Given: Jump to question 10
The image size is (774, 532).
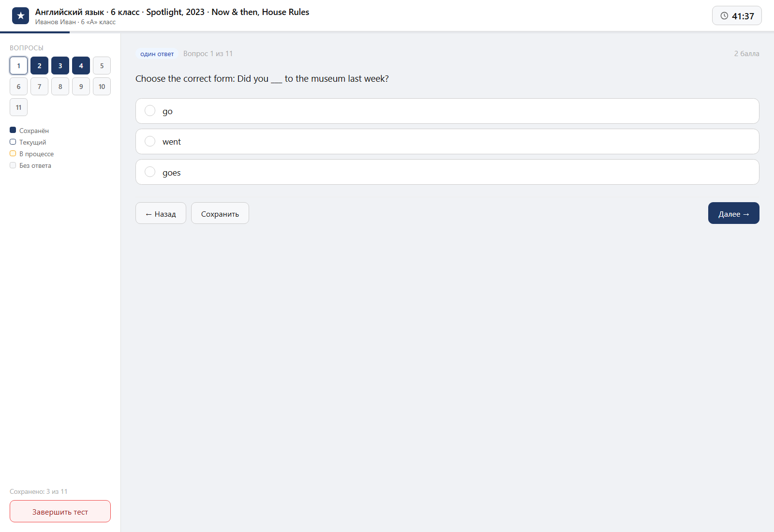Looking at the screenshot, I should [102, 87].
